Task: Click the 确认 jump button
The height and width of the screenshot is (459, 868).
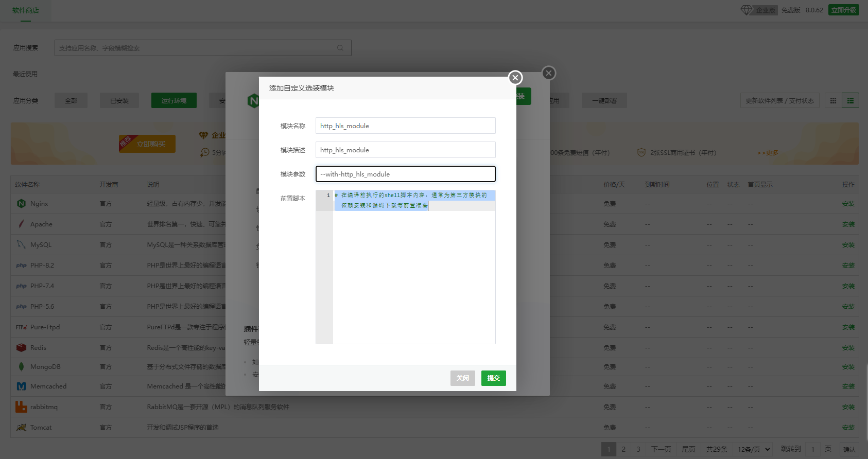Action: coord(849,449)
